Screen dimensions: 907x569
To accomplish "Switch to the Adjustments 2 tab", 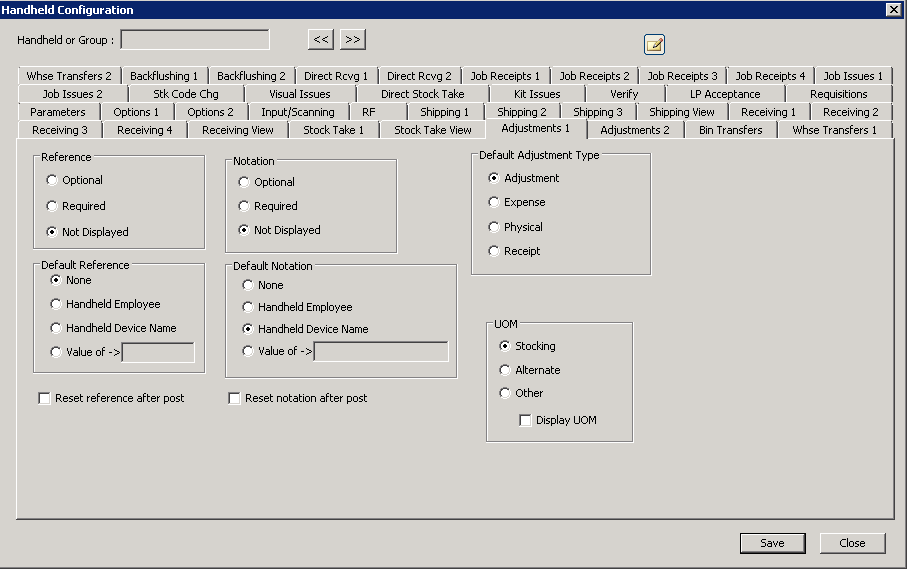I will tap(635, 130).
